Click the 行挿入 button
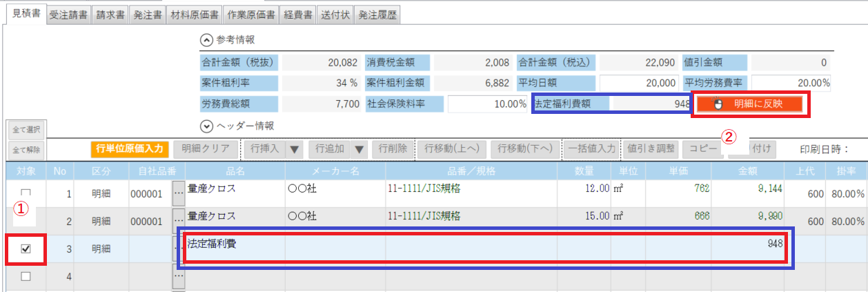This screenshot has height=292, width=868. click(x=266, y=148)
